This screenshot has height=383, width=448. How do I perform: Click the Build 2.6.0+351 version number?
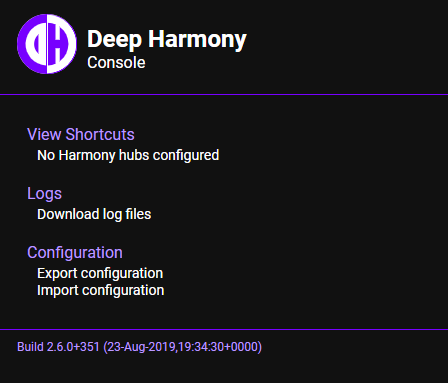click(58, 347)
